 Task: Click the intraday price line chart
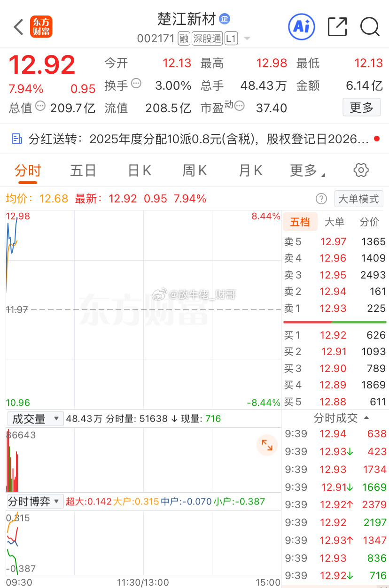point(143,309)
